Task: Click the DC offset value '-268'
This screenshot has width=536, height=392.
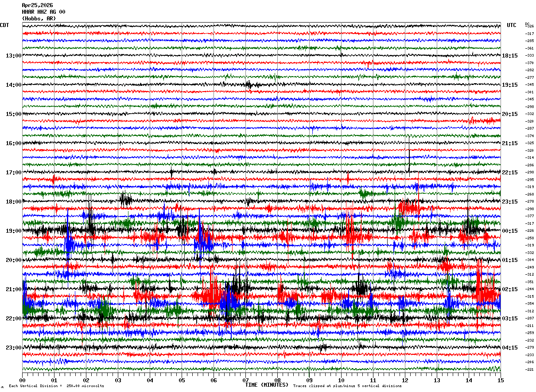Action: click(x=529, y=194)
